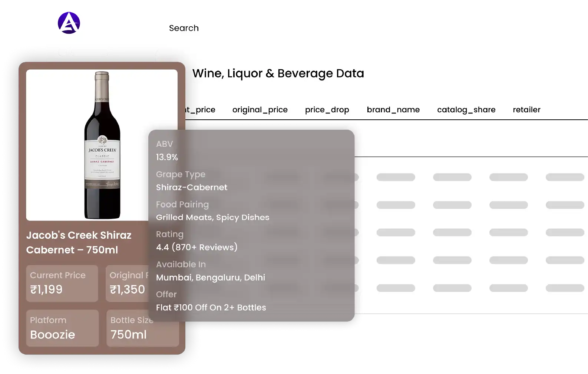The height and width of the screenshot is (374, 588).
Task: Click the Original Price ₹1,350 tile
Action: [x=127, y=283]
